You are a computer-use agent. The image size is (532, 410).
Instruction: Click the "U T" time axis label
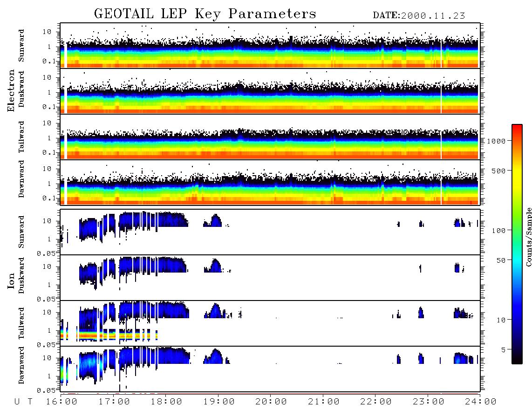coord(23,402)
